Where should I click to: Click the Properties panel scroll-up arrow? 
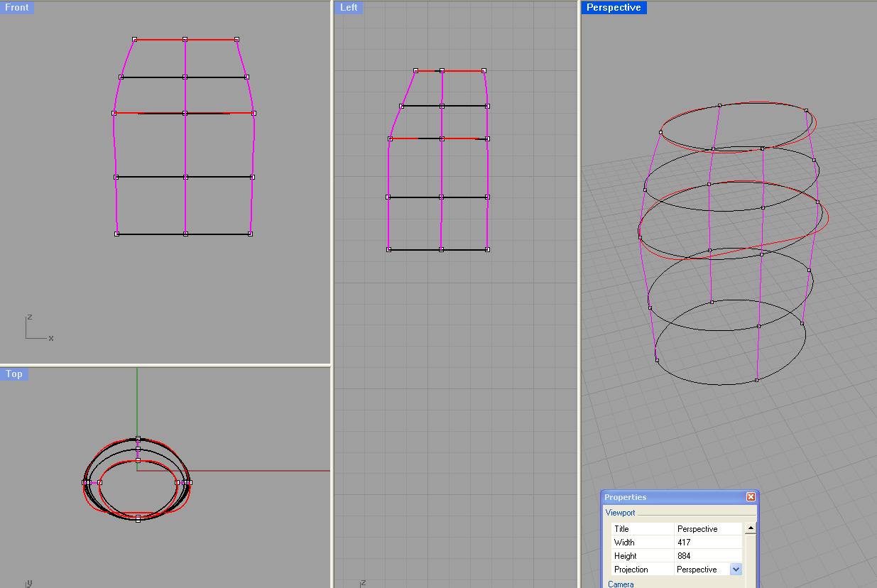[x=751, y=528]
